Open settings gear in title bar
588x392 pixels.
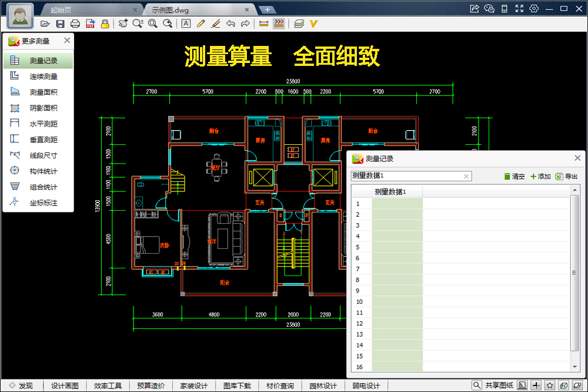point(534,8)
